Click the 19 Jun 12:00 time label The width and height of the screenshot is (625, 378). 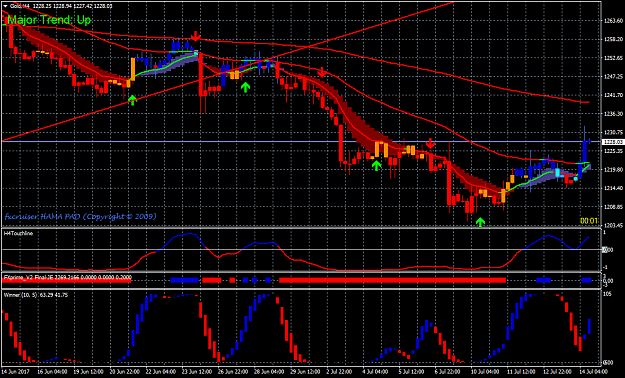(x=88, y=372)
